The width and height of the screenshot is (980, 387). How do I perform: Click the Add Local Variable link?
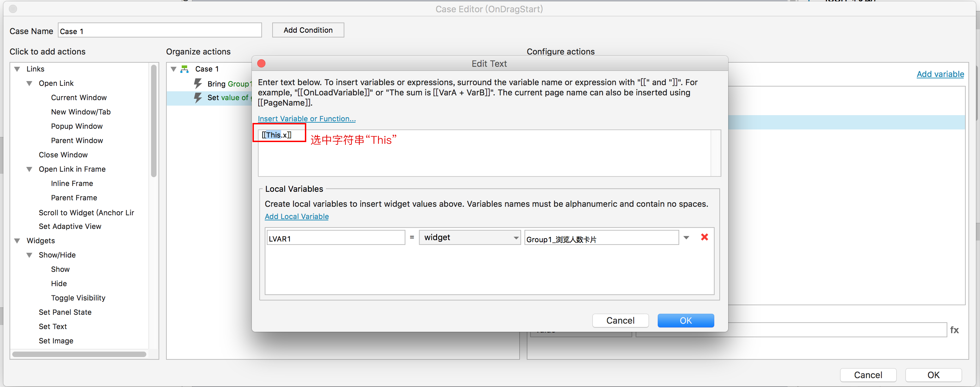click(296, 216)
